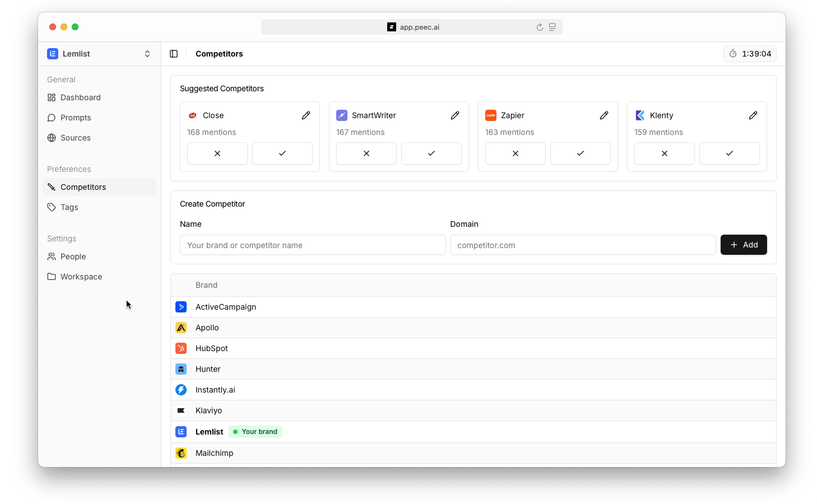The width and height of the screenshot is (817, 504).
Task: Click the Mailchimp logo icon
Action: pyautogui.click(x=181, y=453)
